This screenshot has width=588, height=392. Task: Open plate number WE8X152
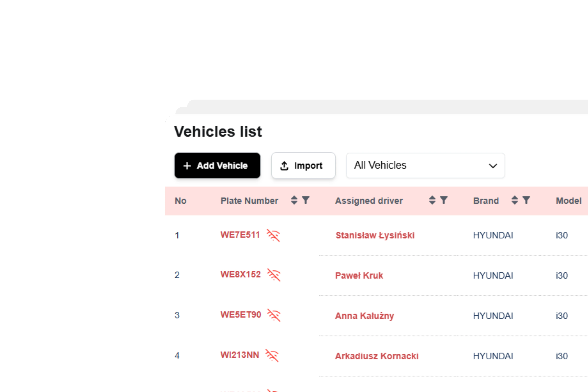coord(241,274)
